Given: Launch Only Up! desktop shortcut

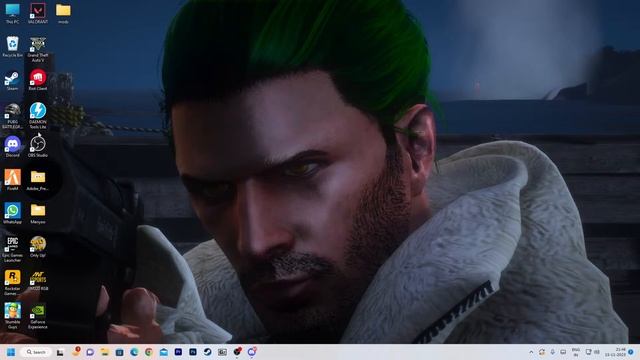Looking at the screenshot, I should point(38,247).
